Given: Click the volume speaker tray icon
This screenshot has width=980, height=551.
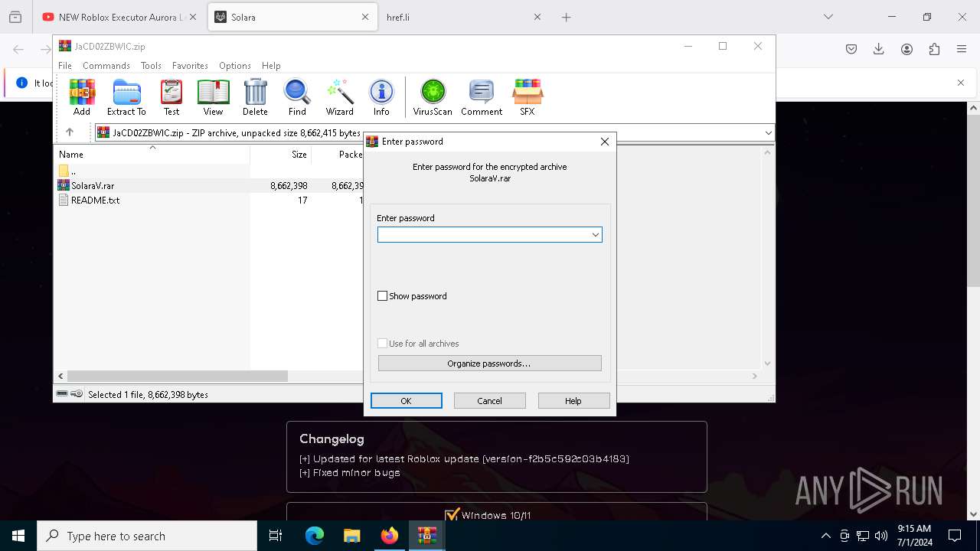Looking at the screenshot, I should pyautogui.click(x=881, y=536).
